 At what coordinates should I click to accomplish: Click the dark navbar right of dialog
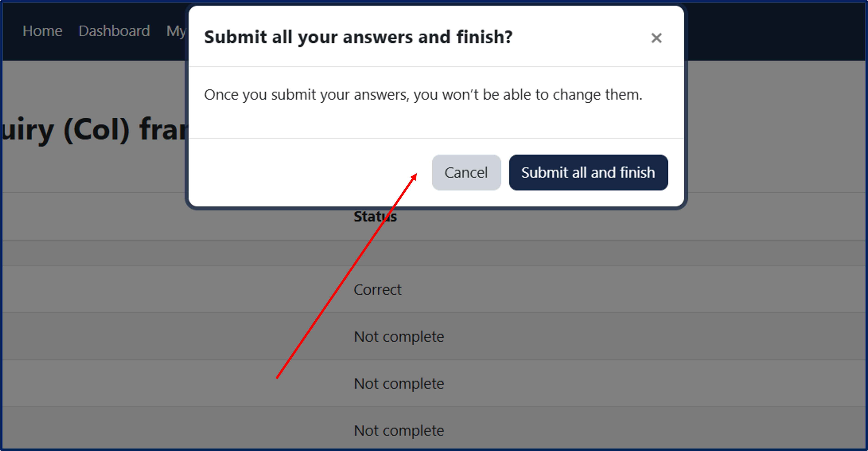[775, 31]
